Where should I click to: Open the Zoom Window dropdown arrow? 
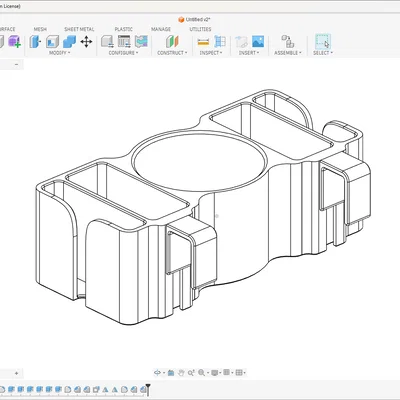pos(208,373)
